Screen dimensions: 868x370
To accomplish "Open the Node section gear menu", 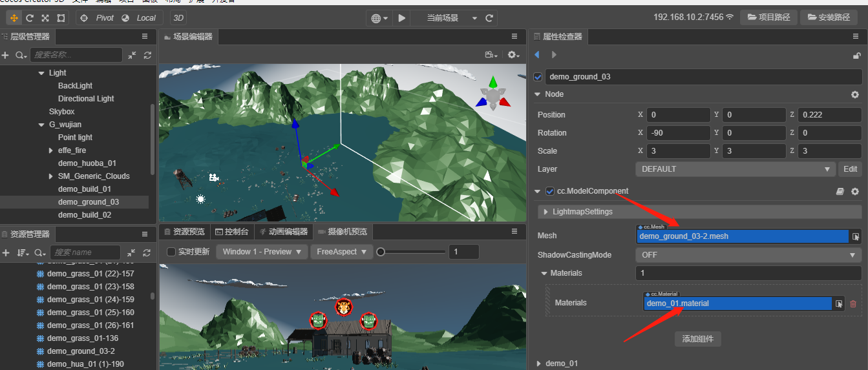I will click(855, 94).
